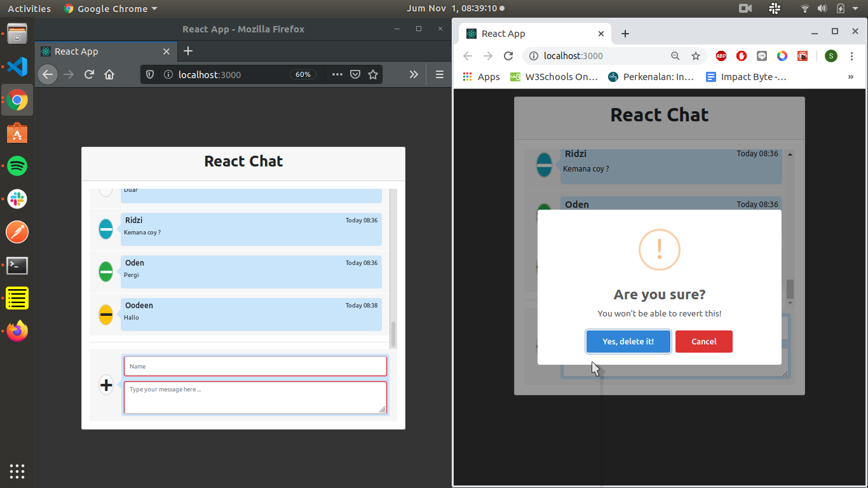The width and height of the screenshot is (868, 488).
Task: Click the yellow minus icon beside Oodeen's message
Action: point(105,315)
